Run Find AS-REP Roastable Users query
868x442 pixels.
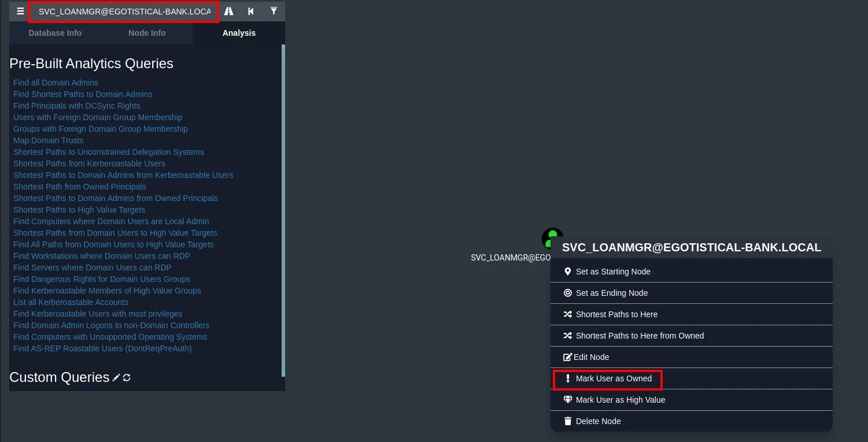102,348
